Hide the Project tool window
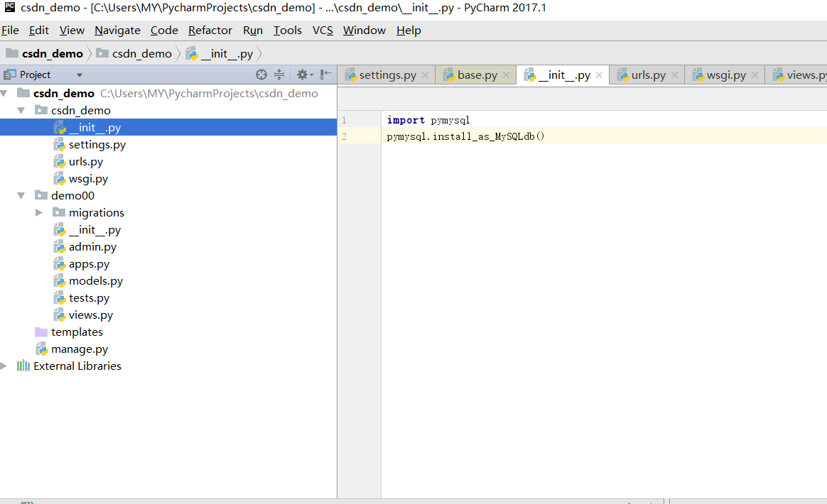This screenshot has width=827, height=504. point(326,75)
